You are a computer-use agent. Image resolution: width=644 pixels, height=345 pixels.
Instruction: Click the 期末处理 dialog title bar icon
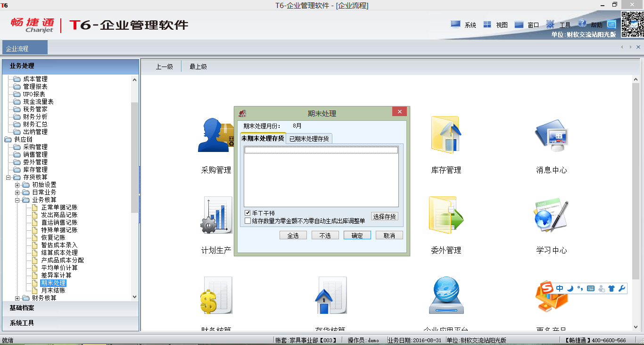point(242,113)
